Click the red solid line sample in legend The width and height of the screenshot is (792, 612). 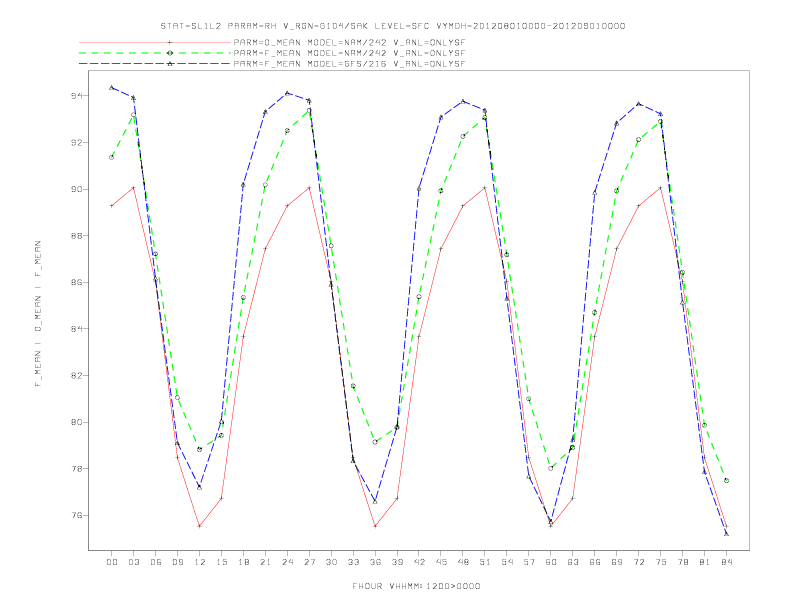coord(155,42)
